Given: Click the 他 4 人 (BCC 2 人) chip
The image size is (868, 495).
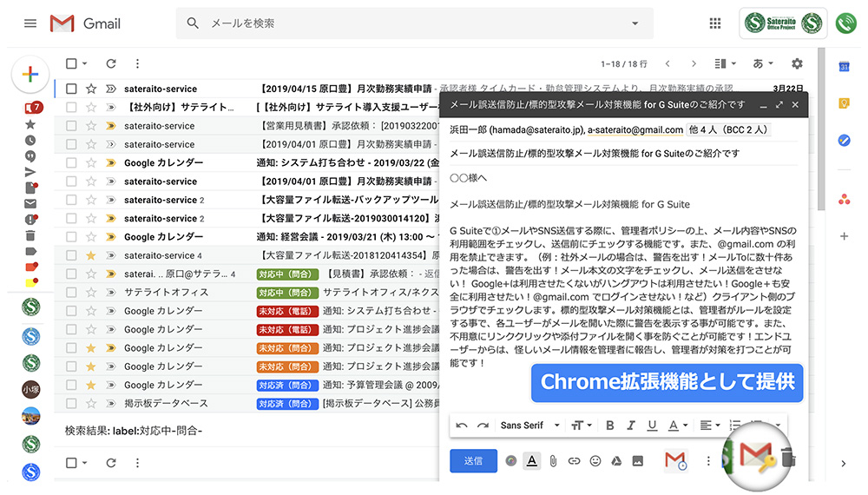Looking at the screenshot, I should pos(728,130).
